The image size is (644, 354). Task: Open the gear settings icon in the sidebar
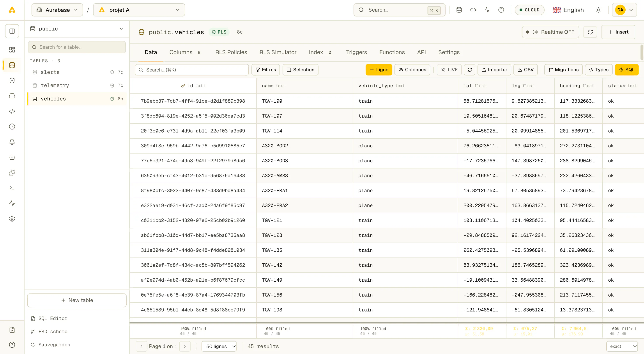12,218
